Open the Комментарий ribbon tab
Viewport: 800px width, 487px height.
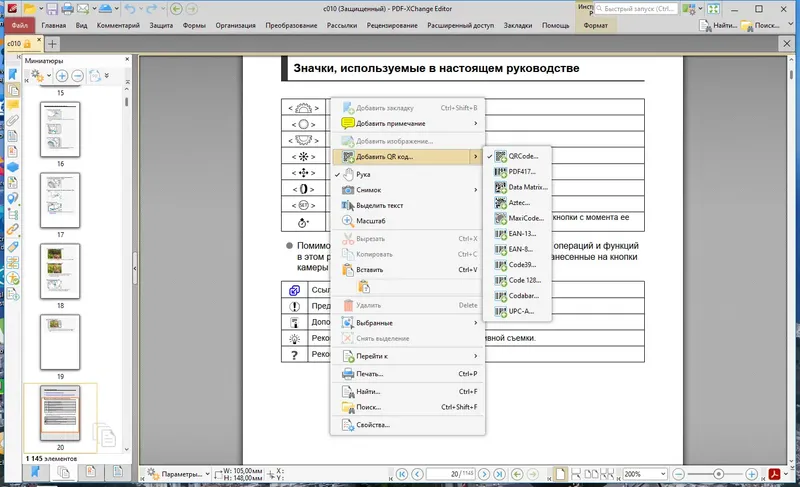118,25
